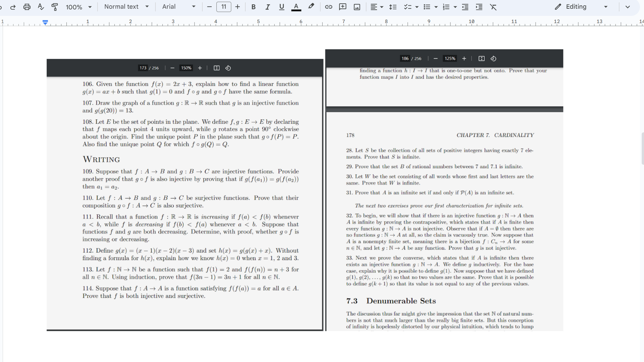Insert a link using the link icon

(328, 7)
